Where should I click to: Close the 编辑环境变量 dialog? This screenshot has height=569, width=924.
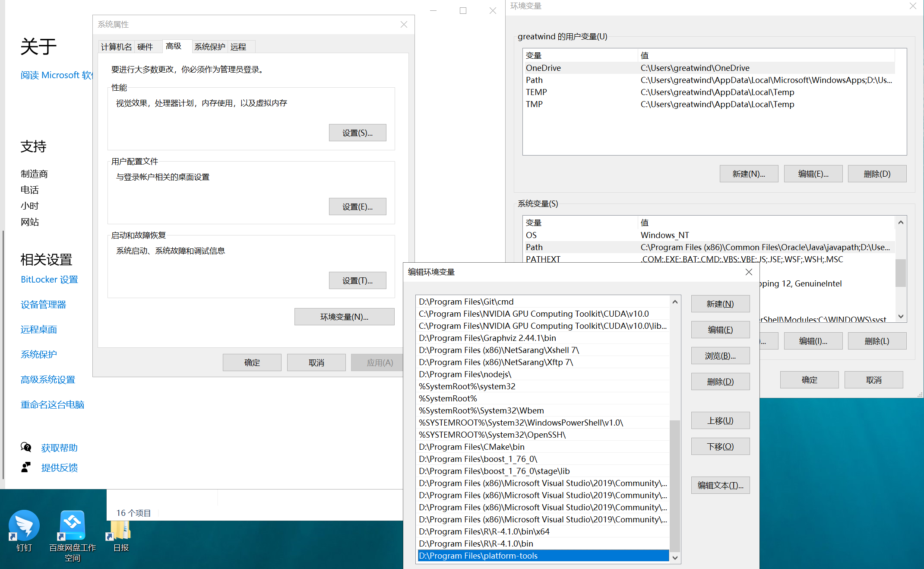(749, 272)
